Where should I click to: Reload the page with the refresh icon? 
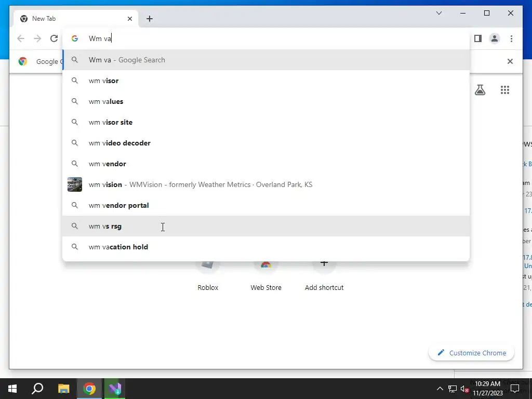(54, 38)
